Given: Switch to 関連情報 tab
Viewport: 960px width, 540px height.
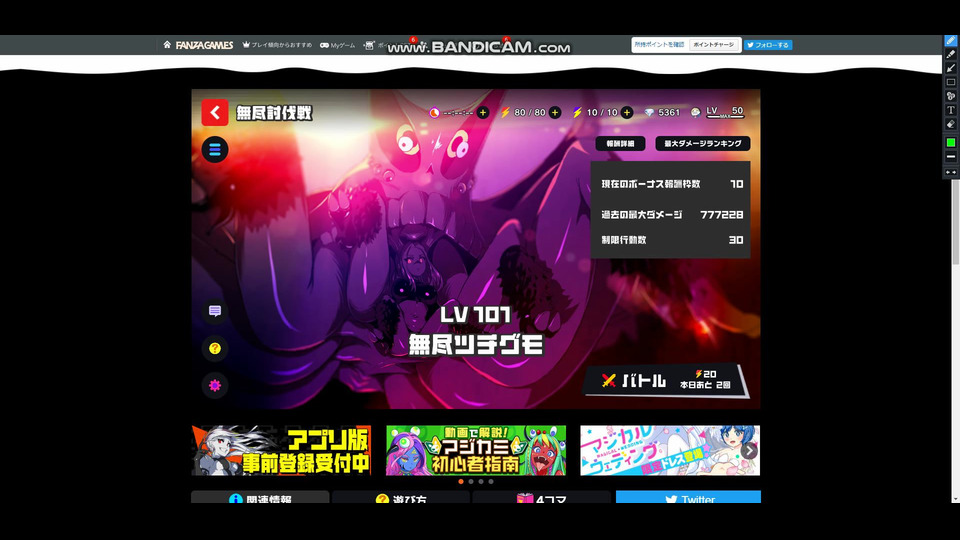Looking at the screenshot, I should [x=260, y=497].
